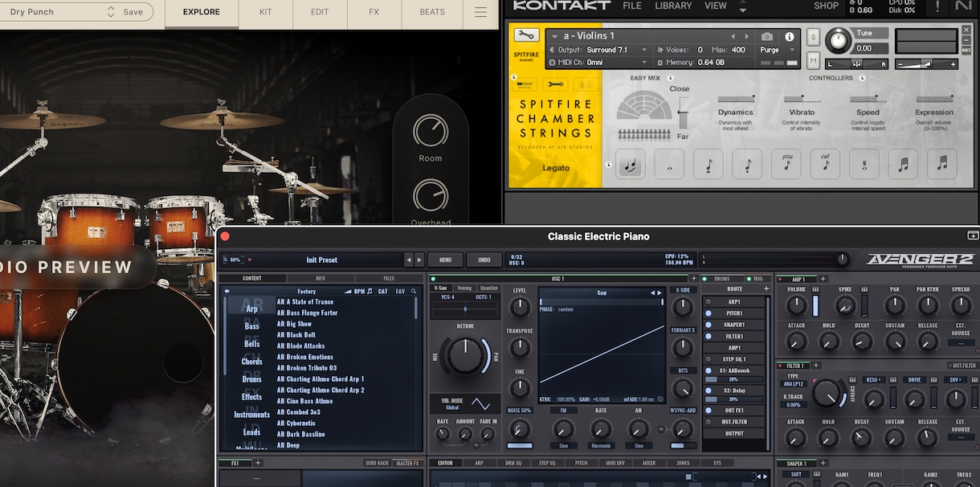
Task: Open Kontakt rack view up-down arrows
Action: 742,7
